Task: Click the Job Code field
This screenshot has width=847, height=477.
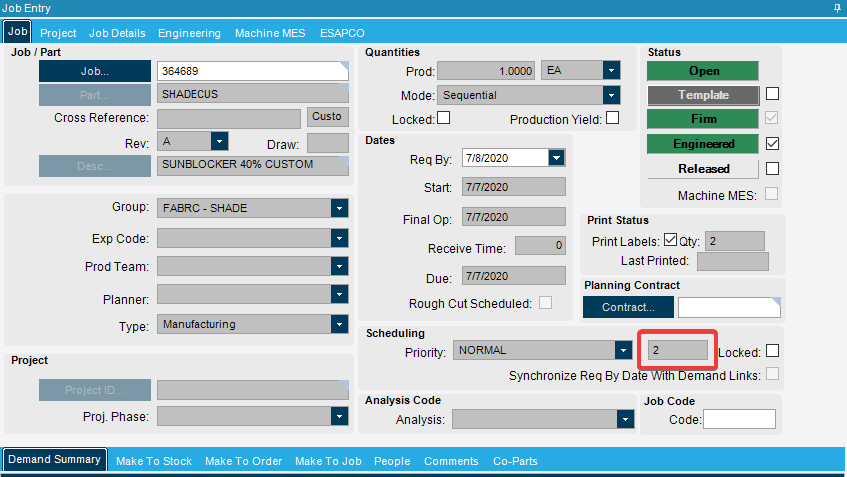Action: coord(740,419)
